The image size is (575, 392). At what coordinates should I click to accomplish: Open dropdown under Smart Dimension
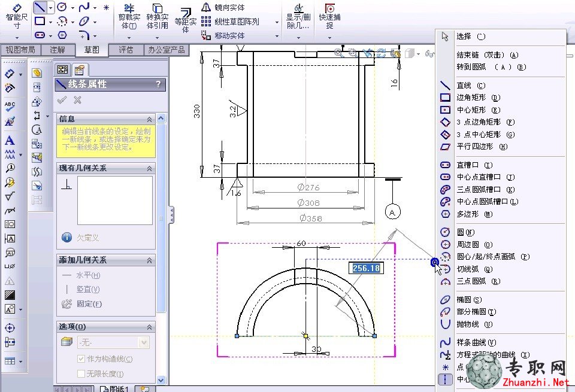[17, 37]
